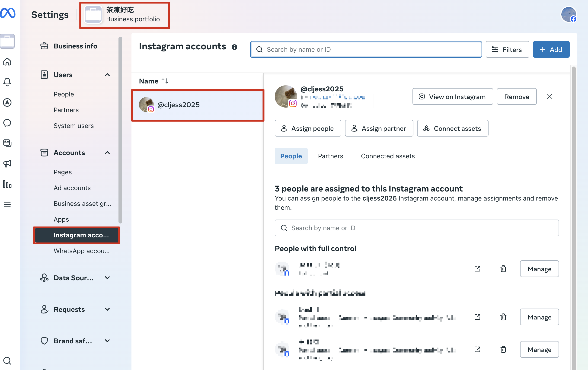Go to Partners under Users
588x370 pixels.
click(x=66, y=110)
